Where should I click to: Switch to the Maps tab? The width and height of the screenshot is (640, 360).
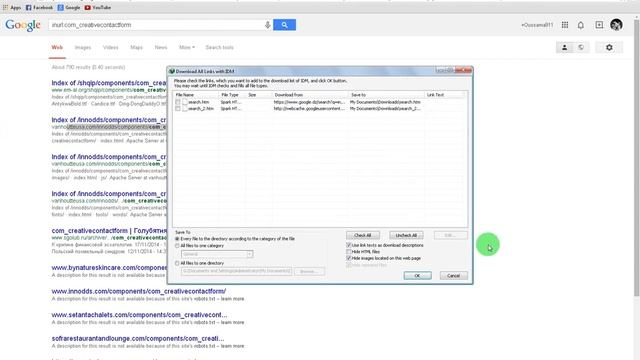pos(136,47)
